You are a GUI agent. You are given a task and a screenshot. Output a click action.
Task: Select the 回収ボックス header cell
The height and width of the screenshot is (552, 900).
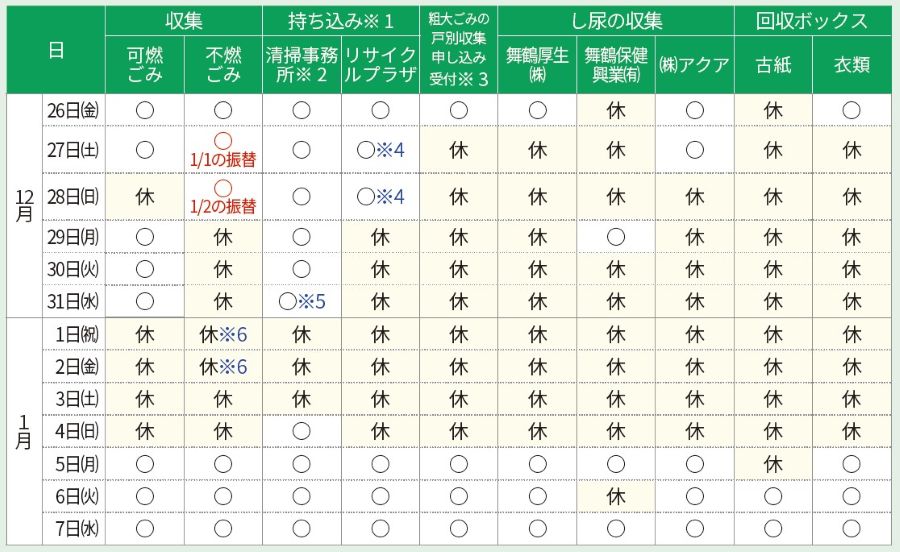[811, 21]
